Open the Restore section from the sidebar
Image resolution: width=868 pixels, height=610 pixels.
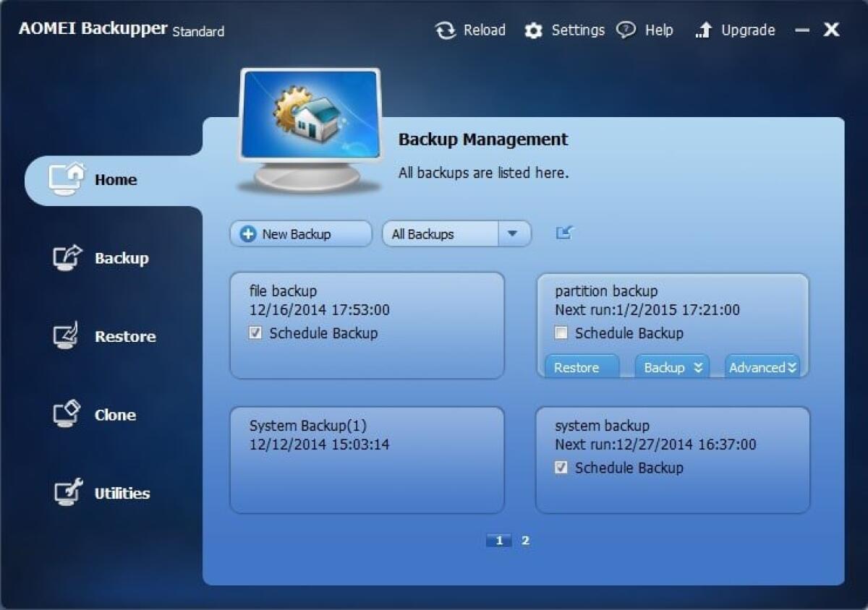tap(125, 336)
